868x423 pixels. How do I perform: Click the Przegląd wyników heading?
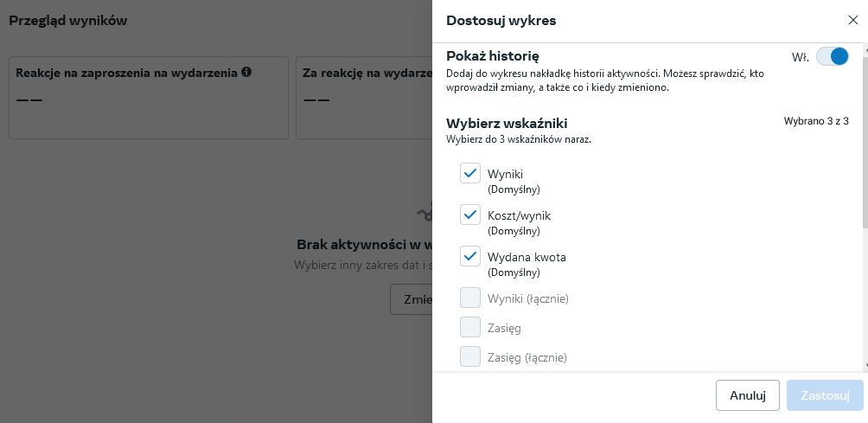[68, 21]
